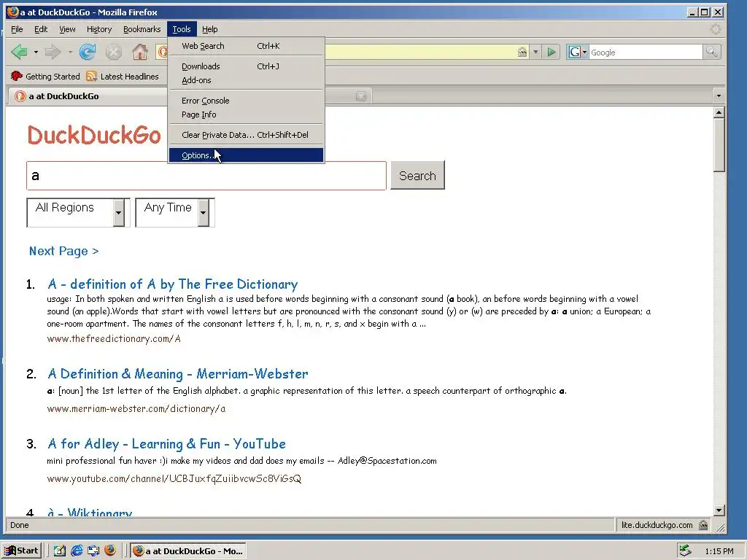Open the list all tabs dropdown
This screenshot has width=747, height=560.
(x=719, y=96)
